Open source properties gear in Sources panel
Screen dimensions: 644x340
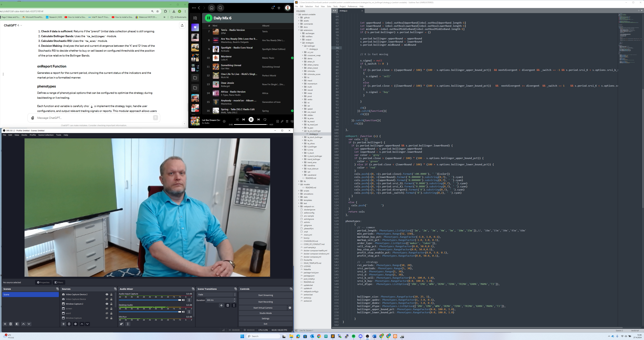coord(75,324)
